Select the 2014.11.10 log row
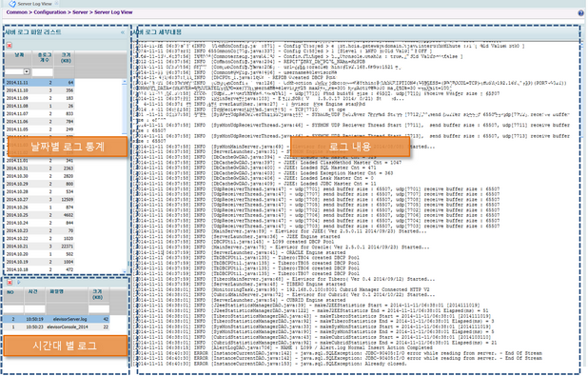This screenshot has height=376, width=588. pos(40,90)
